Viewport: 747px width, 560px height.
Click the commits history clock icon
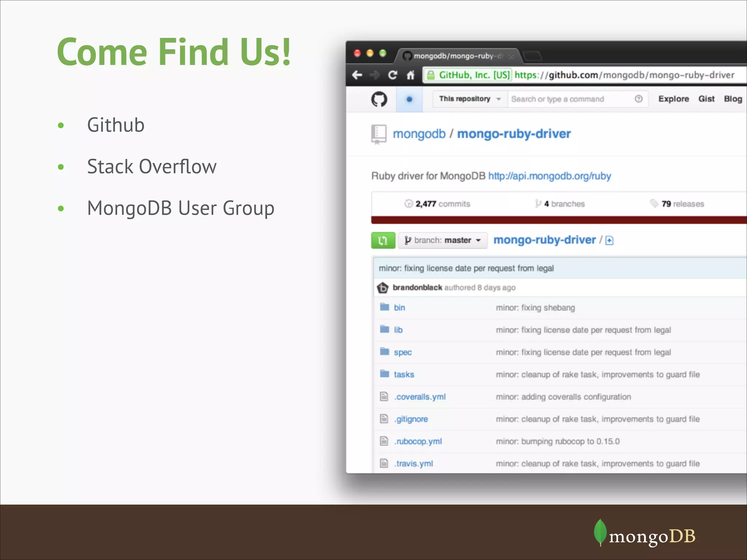click(409, 204)
